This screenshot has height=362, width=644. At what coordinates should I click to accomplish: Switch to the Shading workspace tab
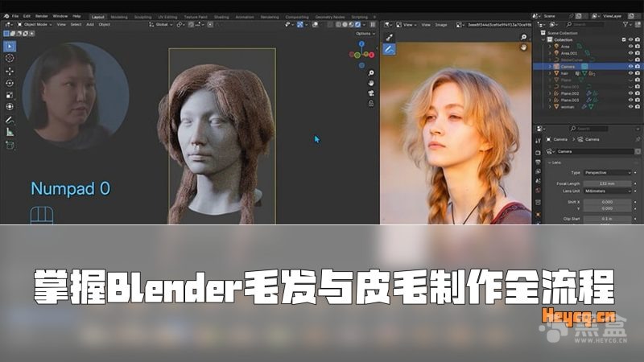(221, 17)
